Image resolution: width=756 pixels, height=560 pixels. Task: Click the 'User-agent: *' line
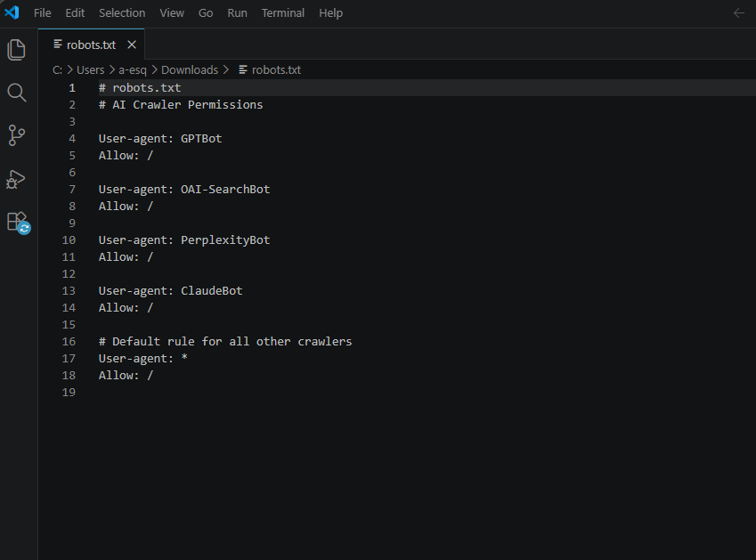pos(143,359)
